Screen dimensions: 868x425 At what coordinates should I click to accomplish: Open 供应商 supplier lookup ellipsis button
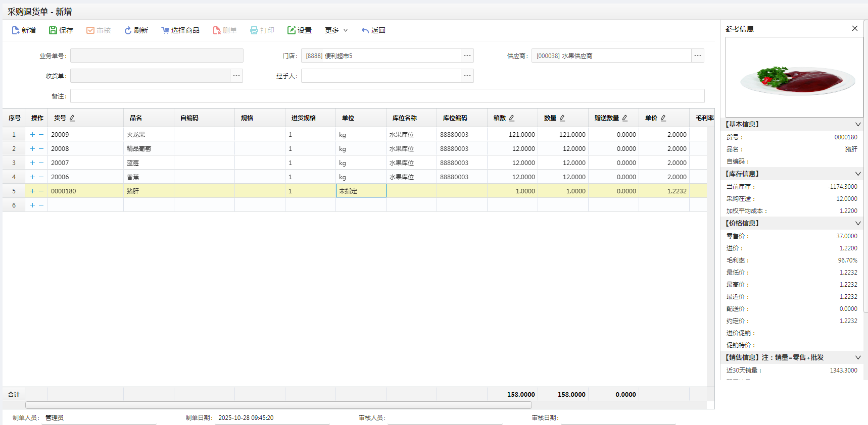point(698,56)
